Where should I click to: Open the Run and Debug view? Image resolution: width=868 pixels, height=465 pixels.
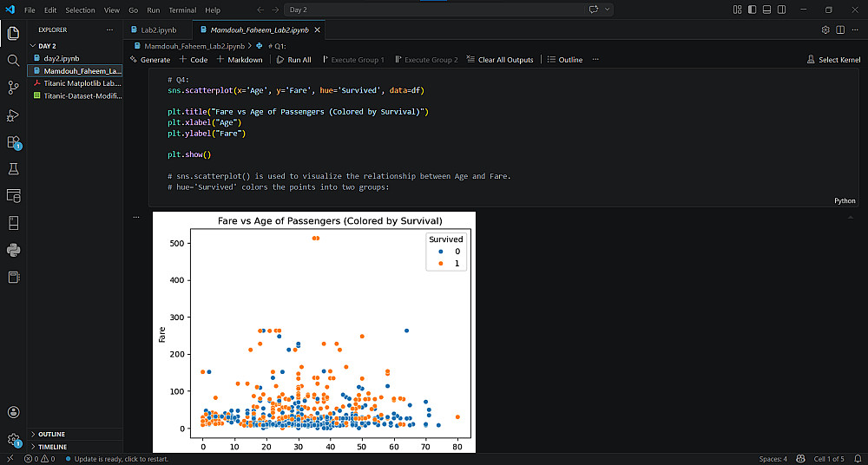coord(13,115)
